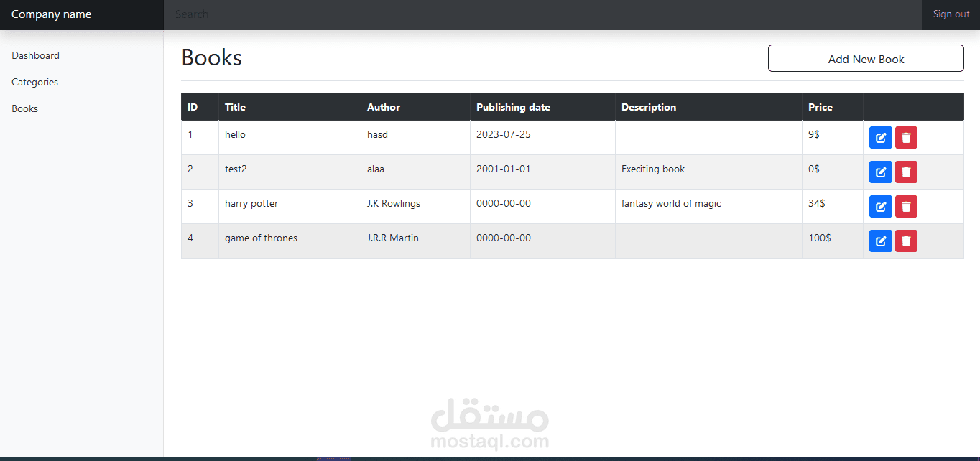The image size is (980, 461).
Task: Click the Add New Book button
Action: [x=866, y=59]
